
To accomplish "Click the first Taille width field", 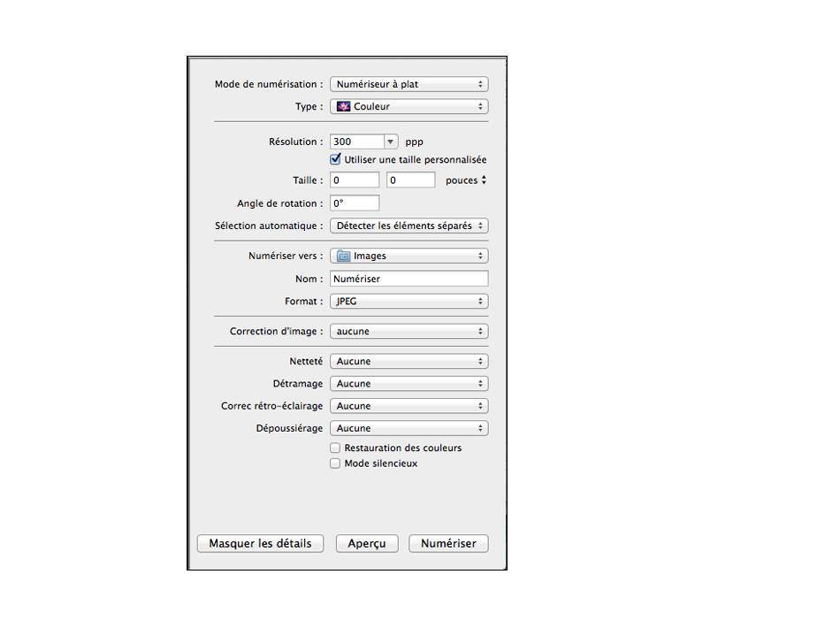I will point(355,180).
